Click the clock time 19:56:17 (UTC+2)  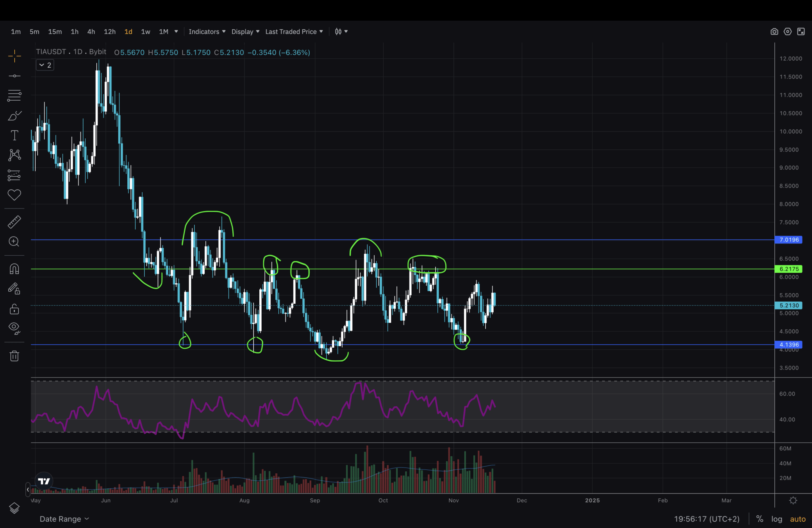707,519
